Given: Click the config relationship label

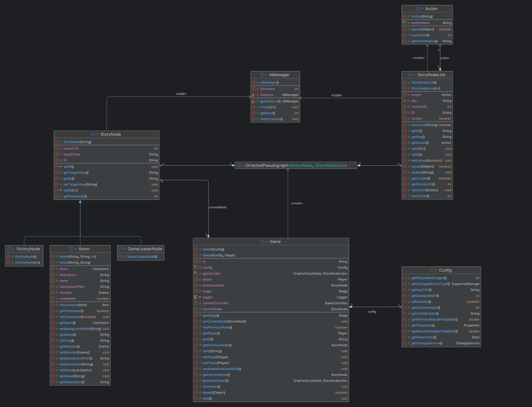Looking at the screenshot, I should [372, 312].
